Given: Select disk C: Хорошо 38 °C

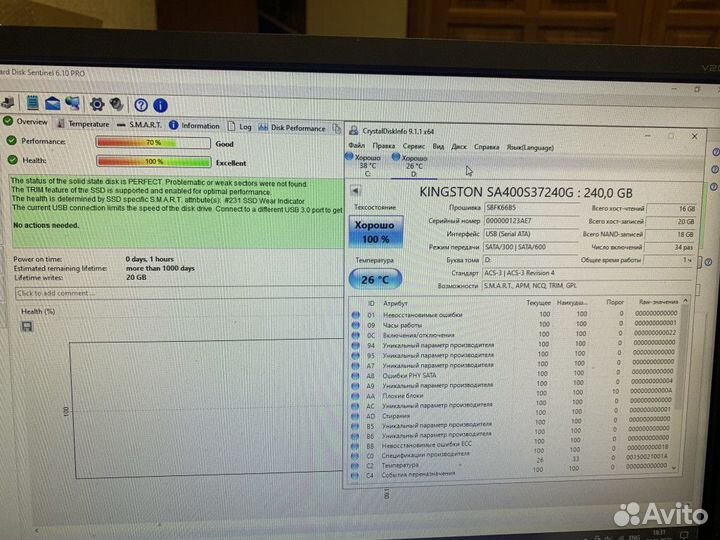Looking at the screenshot, I should point(365,165).
